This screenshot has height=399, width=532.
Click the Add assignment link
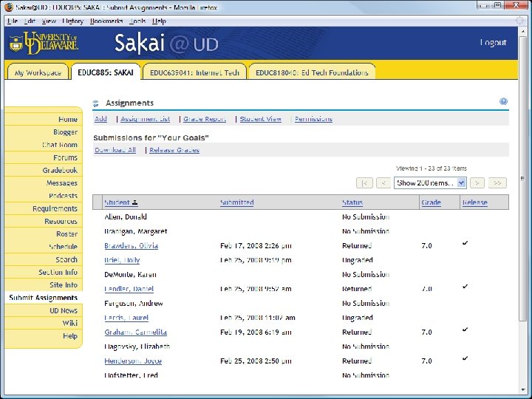(100, 119)
